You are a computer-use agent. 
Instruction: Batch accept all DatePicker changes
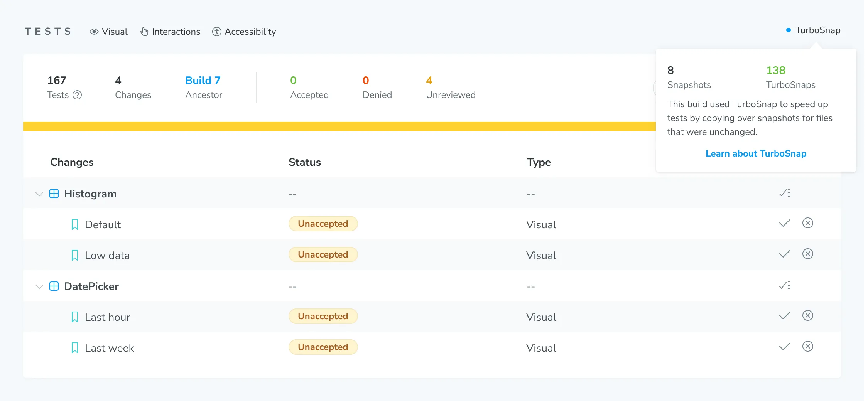[x=784, y=286]
